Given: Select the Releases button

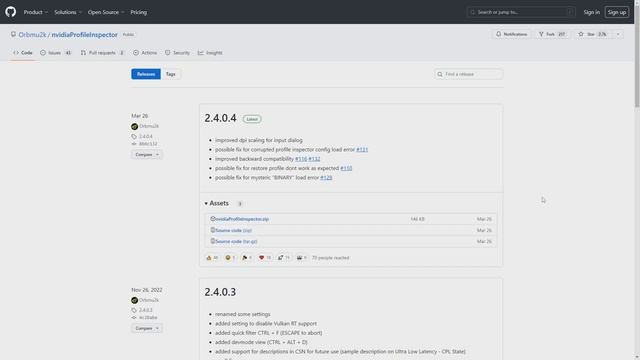Looking at the screenshot, I should [146, 74].
